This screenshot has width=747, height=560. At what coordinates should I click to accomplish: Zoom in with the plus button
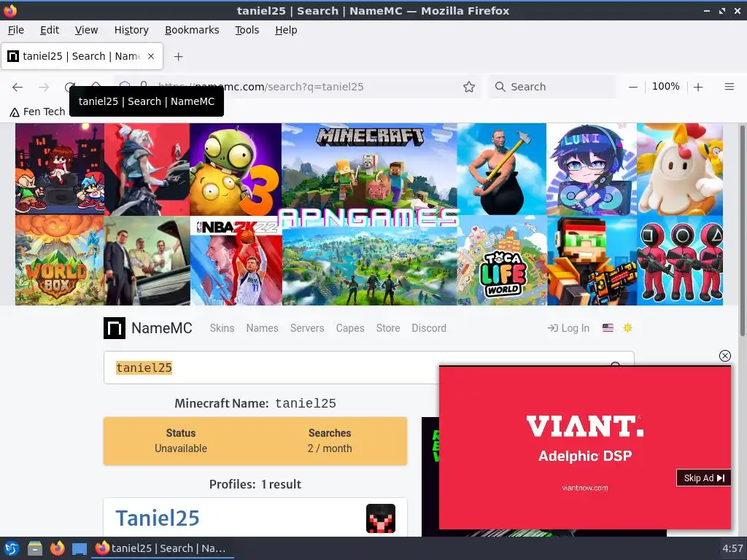pyautogui.click(x=698, y=87)
